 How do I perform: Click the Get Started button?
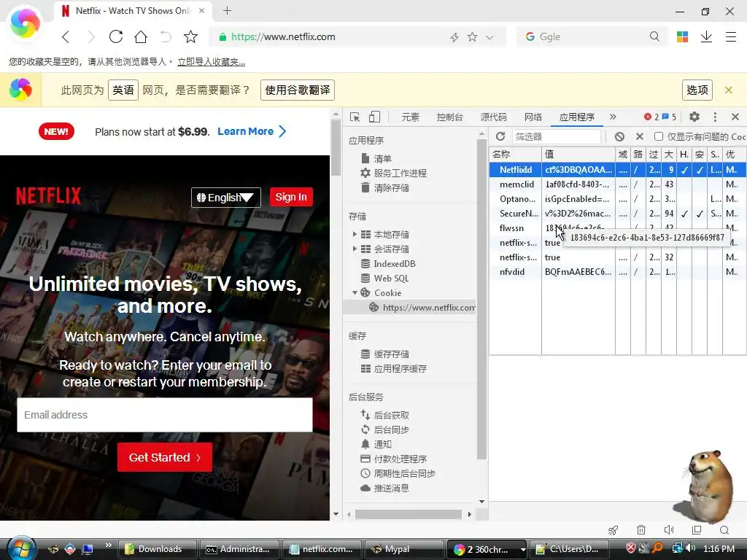click(x=165, y=457)
